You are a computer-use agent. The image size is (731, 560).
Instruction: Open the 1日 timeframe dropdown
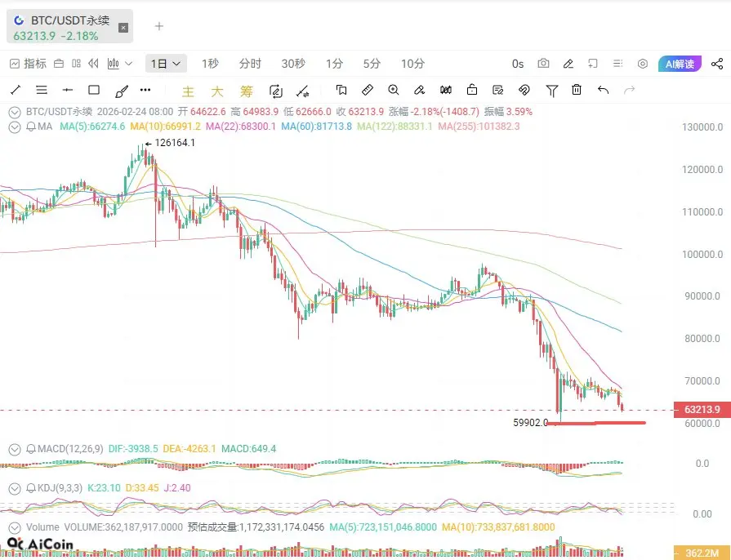[x=166, y=64]
